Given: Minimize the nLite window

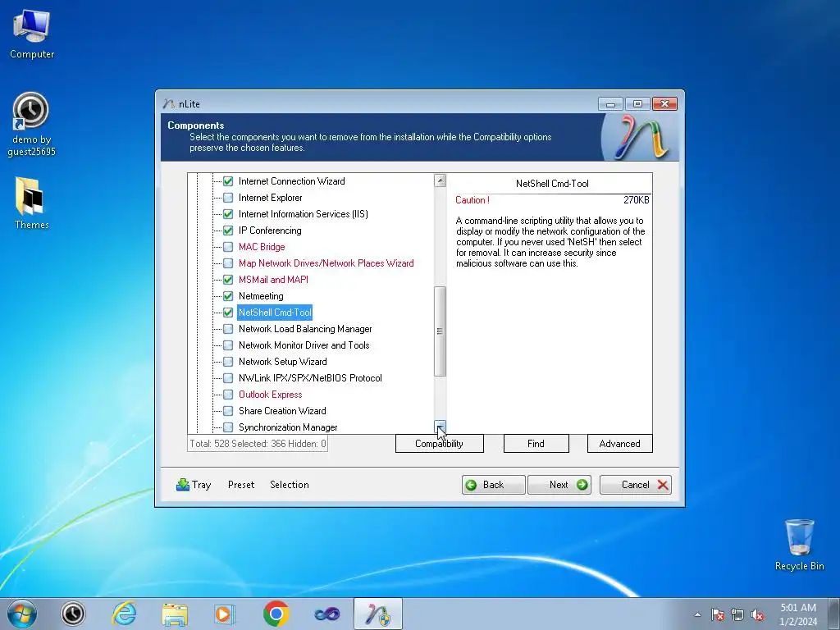Looking at the screenshot, I should click(x=610, y=104).
